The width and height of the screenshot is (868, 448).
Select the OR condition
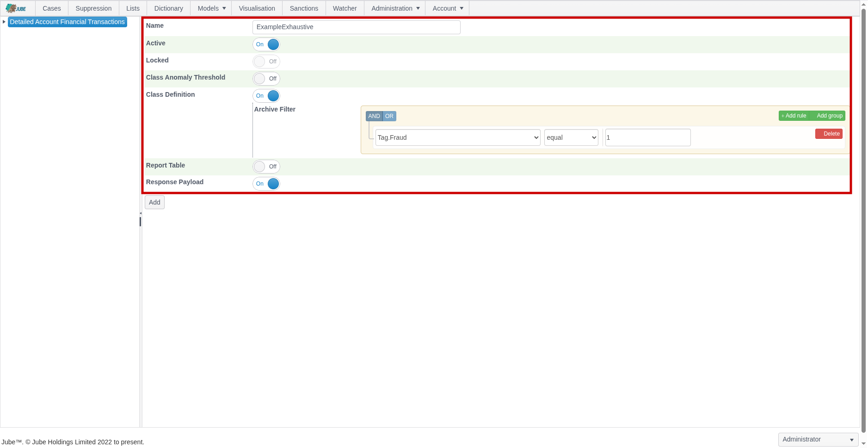click(389, 116)
